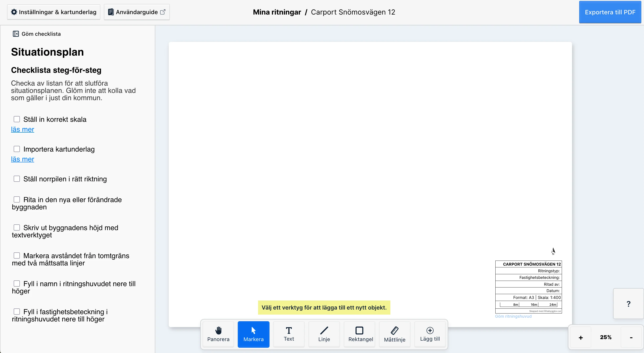Click the Carport Snömosvägen 12 drawing name

(x=353, y=12)
